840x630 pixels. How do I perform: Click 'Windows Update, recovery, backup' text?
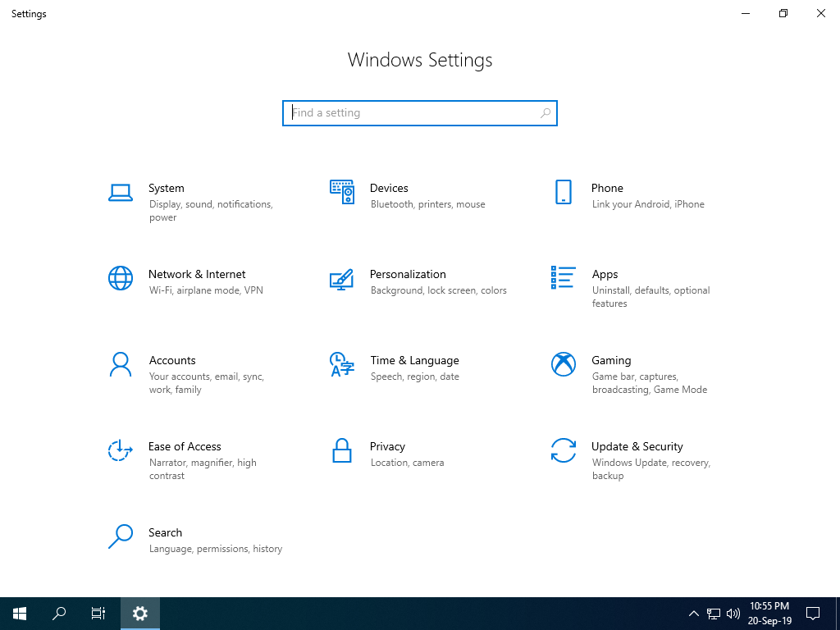651,469
